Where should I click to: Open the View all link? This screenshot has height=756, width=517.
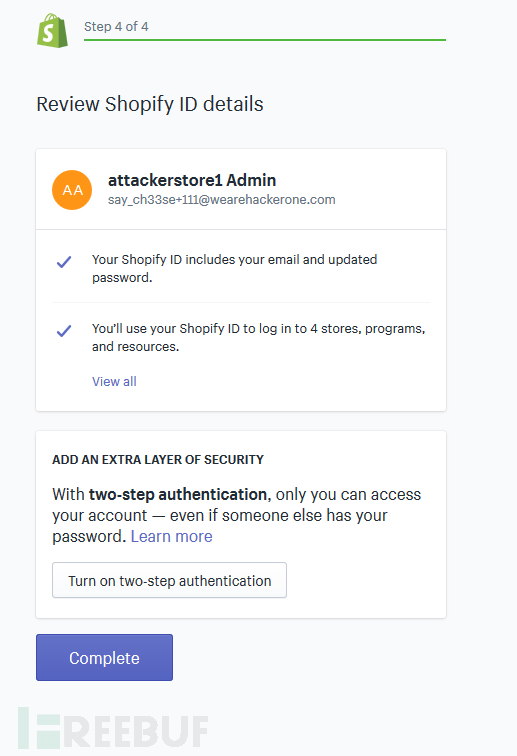click(114, 381)
